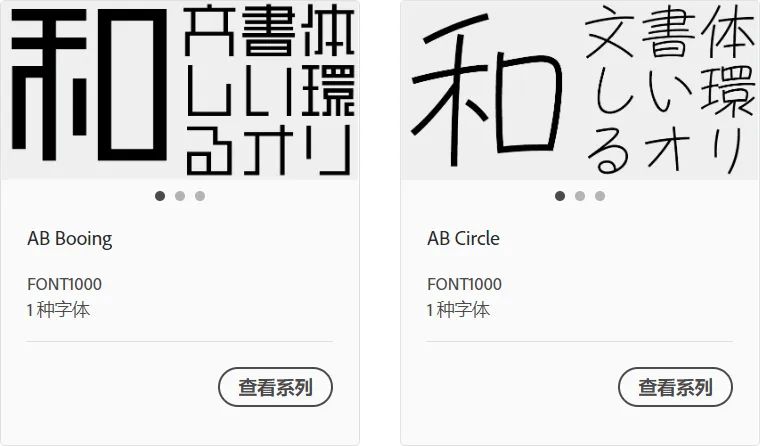Select first carousel dot under AB Booing preview
This screenshot has width=760, height=446.
(x=160, y=196)
